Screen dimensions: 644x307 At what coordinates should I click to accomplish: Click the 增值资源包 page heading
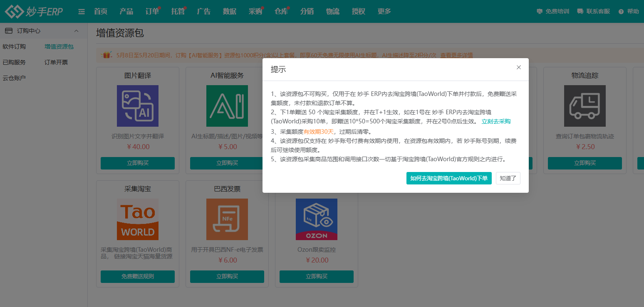[x=120, y=33]
